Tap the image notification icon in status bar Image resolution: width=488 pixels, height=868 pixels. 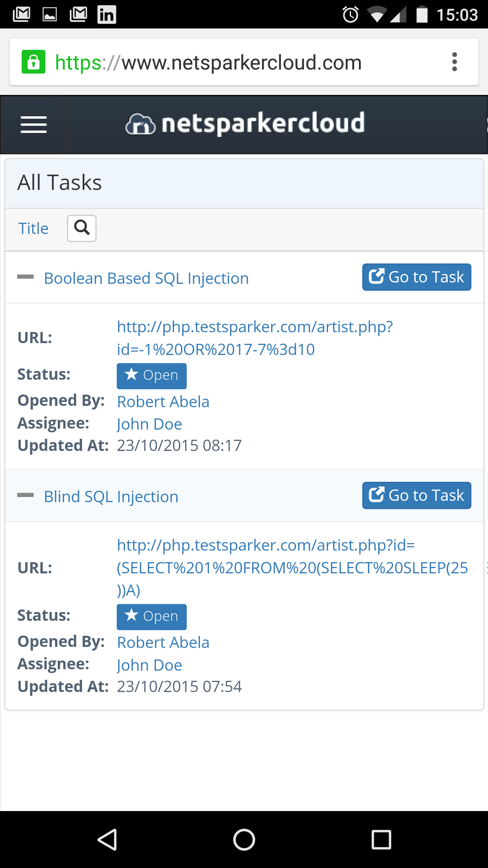coord(49,15)
